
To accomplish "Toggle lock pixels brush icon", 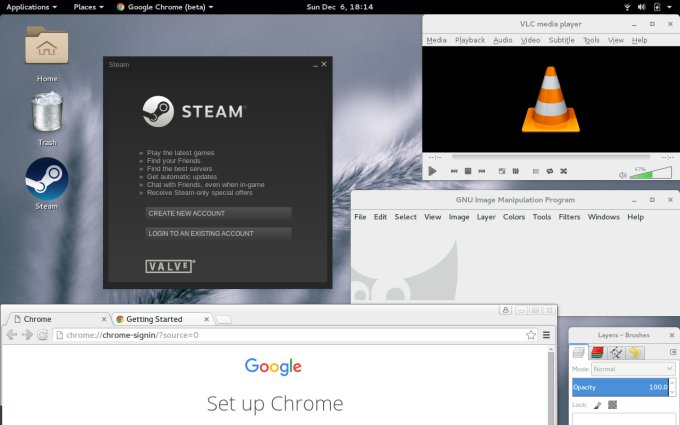I will pyautogui.click(x=598, y=405).
